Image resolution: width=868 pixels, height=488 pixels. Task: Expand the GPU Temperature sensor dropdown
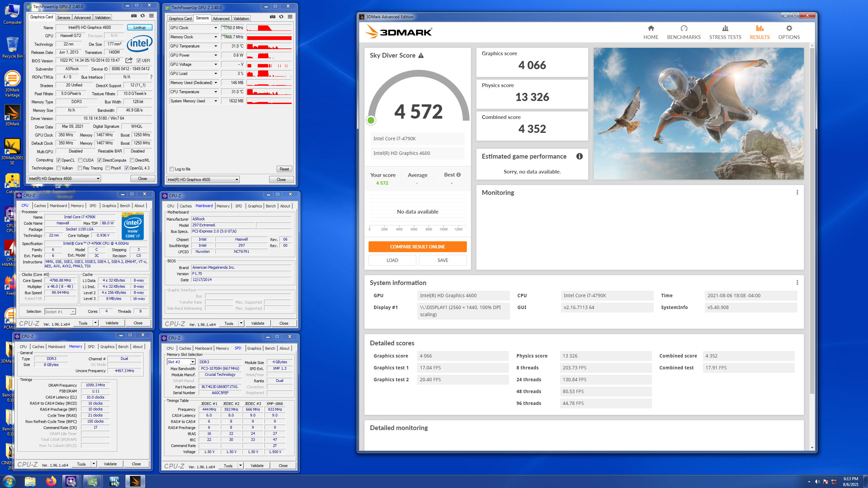click(215, 46)
